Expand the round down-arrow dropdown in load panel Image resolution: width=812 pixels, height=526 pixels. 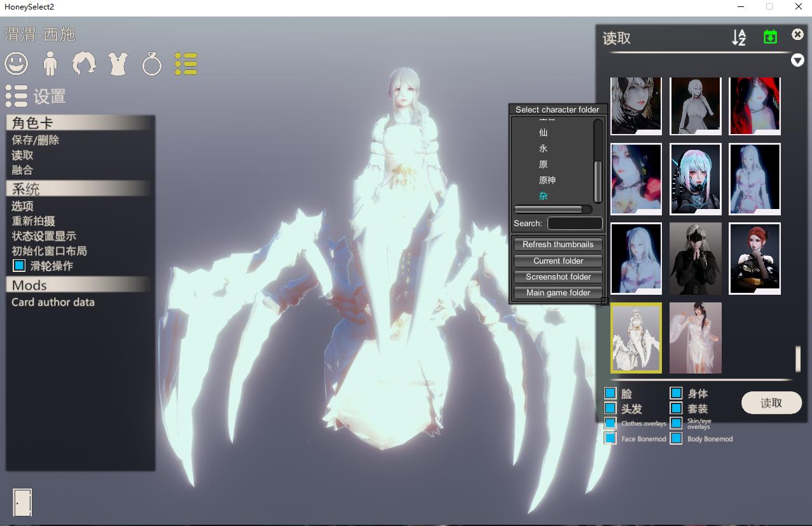pyautogui.click(x=797, y=60)
